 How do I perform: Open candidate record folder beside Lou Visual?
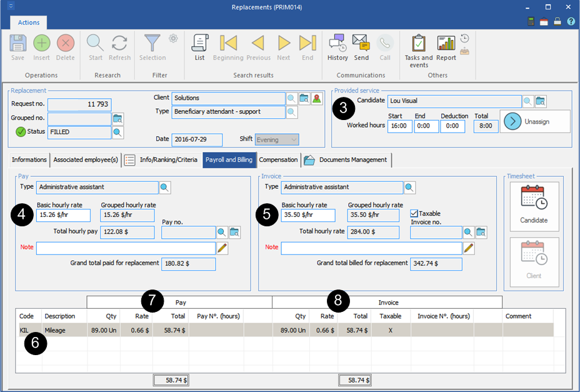click(541, 101)
